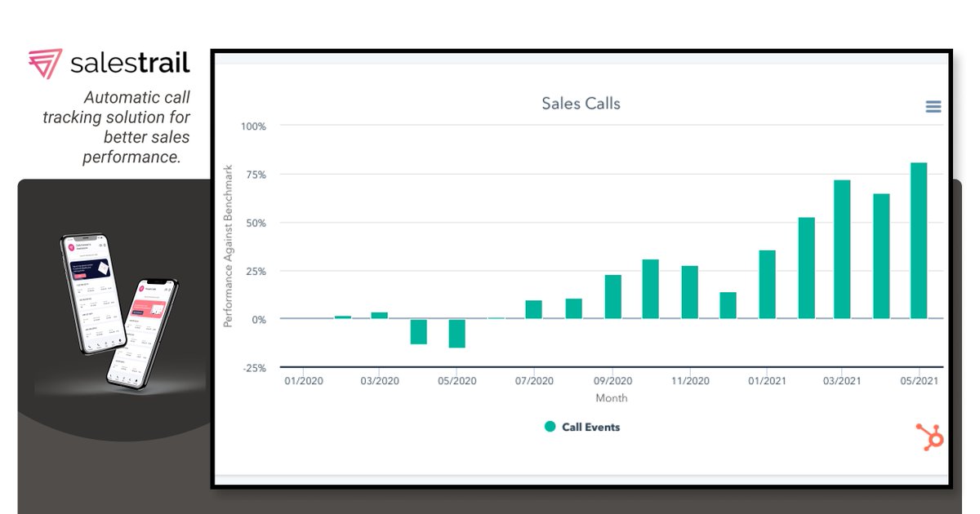Click the 05/2020 x-axis label

457,381
